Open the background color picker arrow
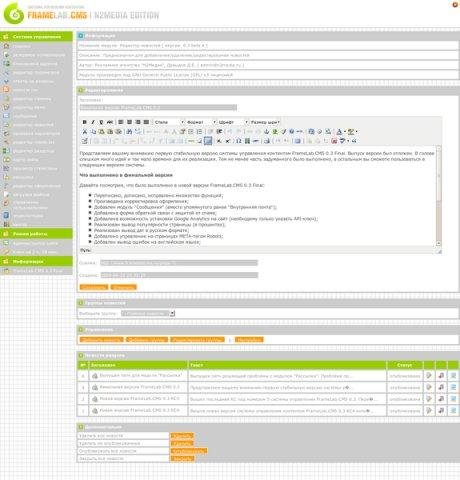 pos(356,132)
